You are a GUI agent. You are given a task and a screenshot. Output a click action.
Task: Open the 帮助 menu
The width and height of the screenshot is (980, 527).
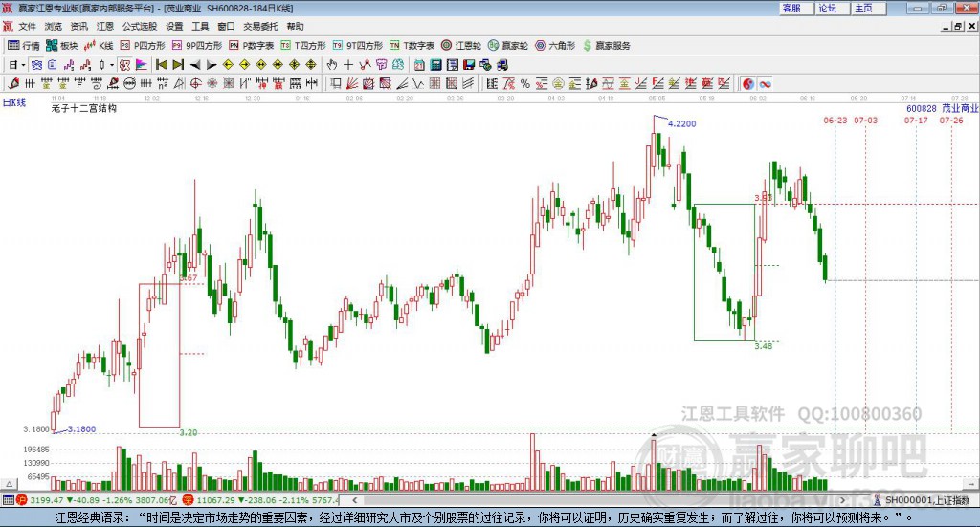click(295, 26)
